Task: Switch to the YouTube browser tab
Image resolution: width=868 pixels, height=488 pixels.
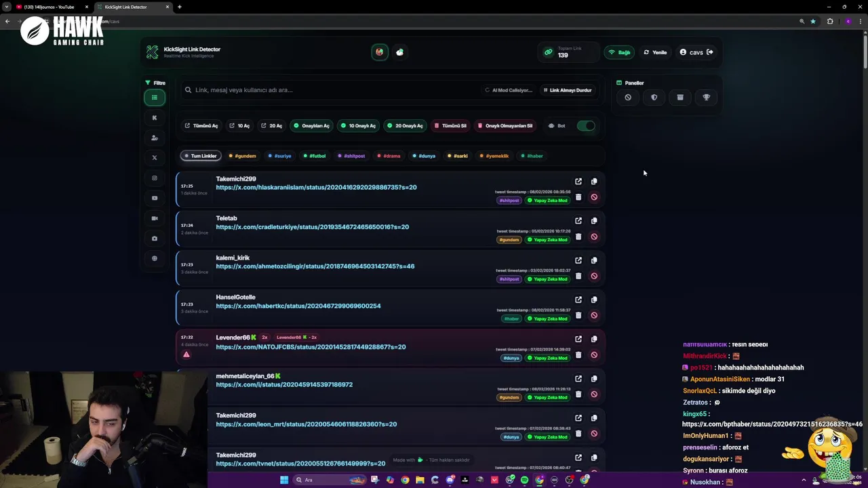Action: (49, 7)
